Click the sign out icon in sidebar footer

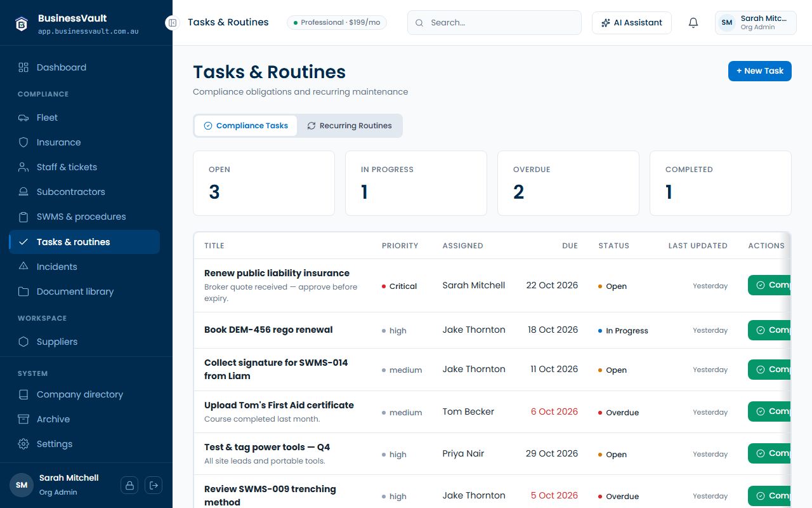coord(154,485)
